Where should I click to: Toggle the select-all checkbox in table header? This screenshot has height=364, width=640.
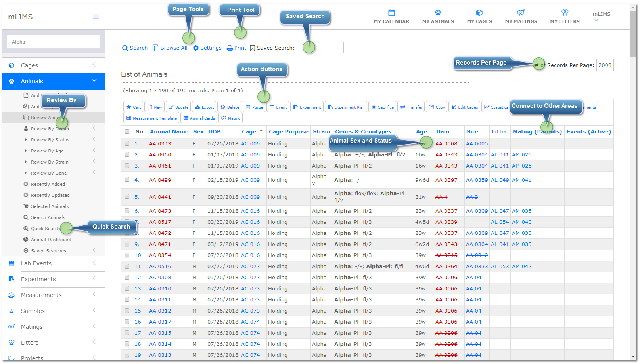(127, 132)
